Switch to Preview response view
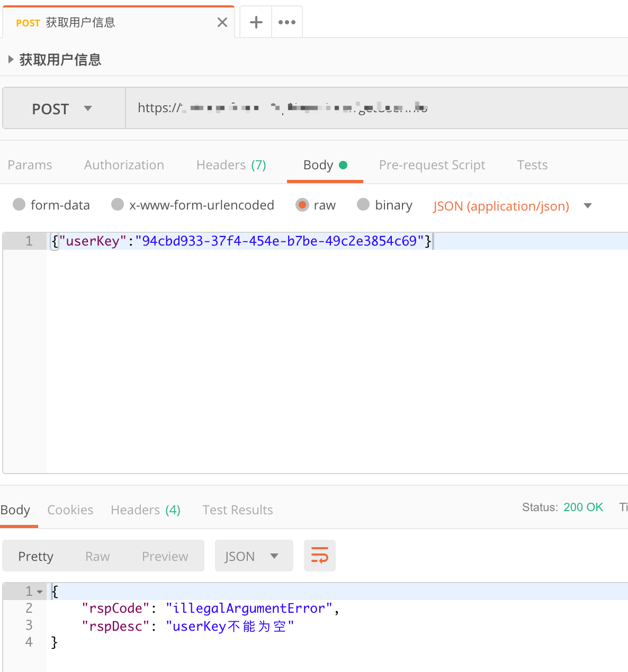628x672 pixels. coord(165,556)
